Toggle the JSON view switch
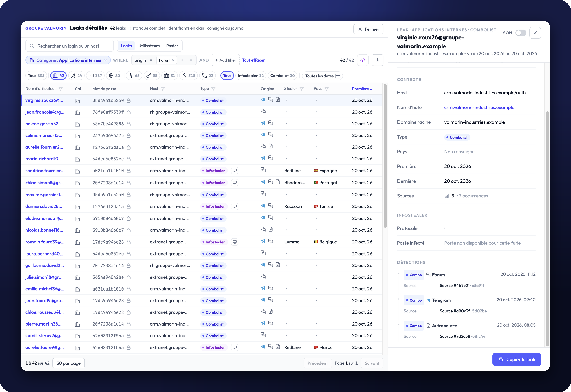This screenshot has height=392, width=571. coord(521,33)
